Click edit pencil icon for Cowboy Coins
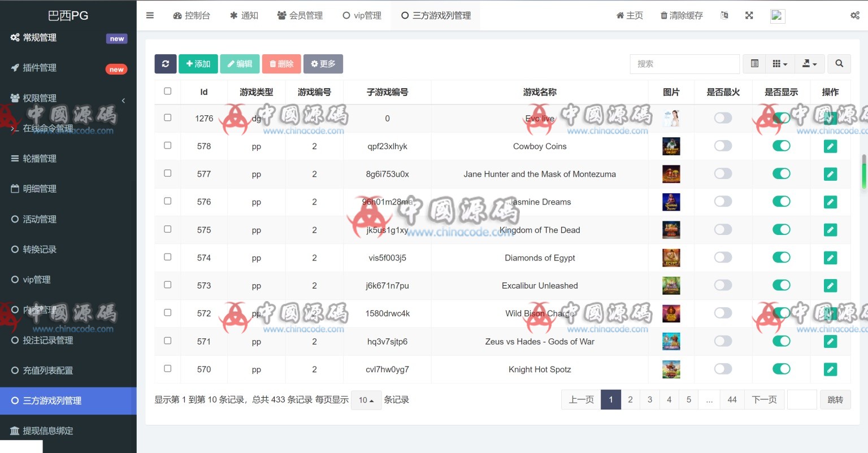The image size is (868, 453). [x=830, y=146]
